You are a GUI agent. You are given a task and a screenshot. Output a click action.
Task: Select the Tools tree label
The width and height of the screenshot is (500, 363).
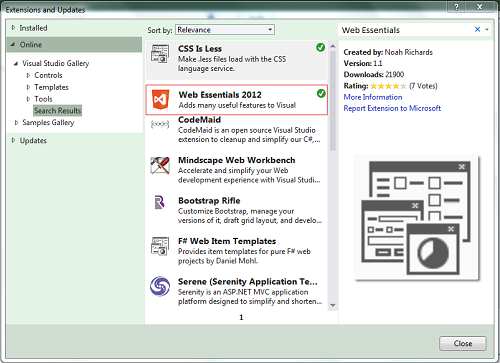(43, 99)
